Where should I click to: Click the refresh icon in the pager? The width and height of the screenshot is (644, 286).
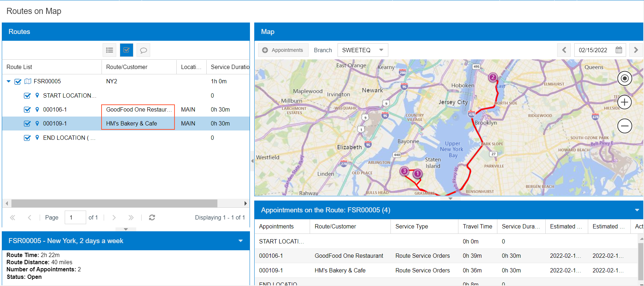[x=152, y=217]
